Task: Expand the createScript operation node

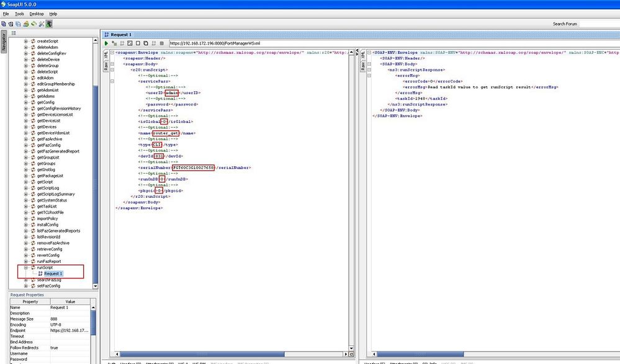Action: pos(26,42)
